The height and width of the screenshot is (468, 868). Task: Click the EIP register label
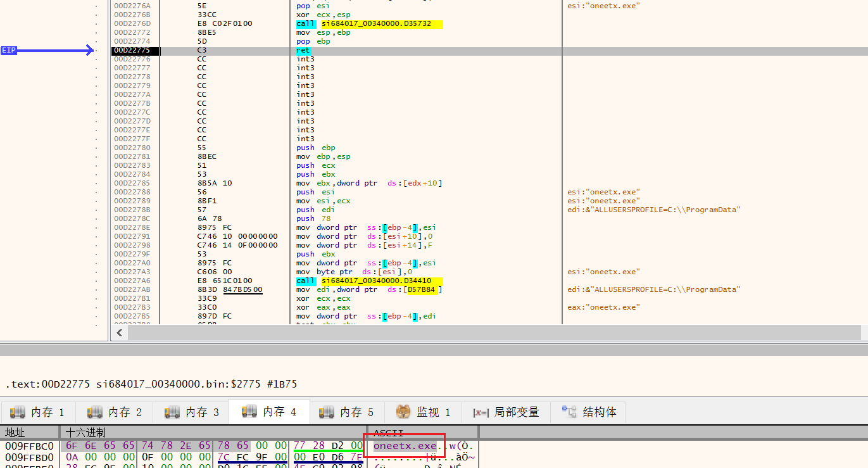9,50
